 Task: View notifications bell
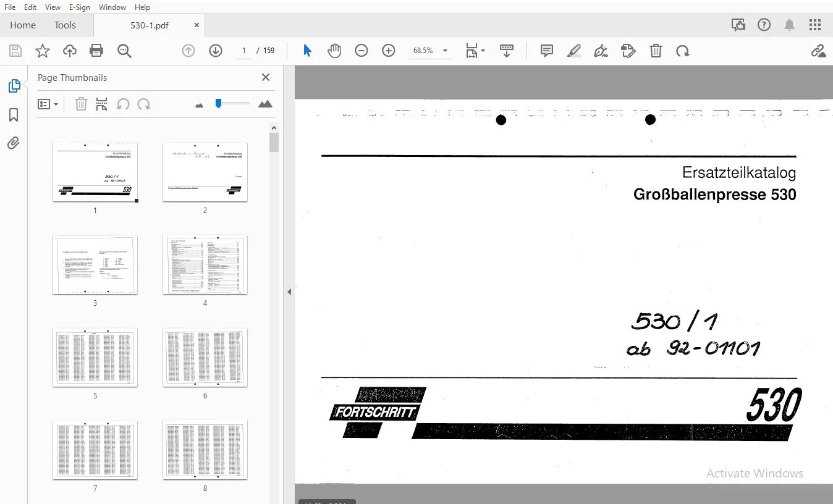point(790,25)
